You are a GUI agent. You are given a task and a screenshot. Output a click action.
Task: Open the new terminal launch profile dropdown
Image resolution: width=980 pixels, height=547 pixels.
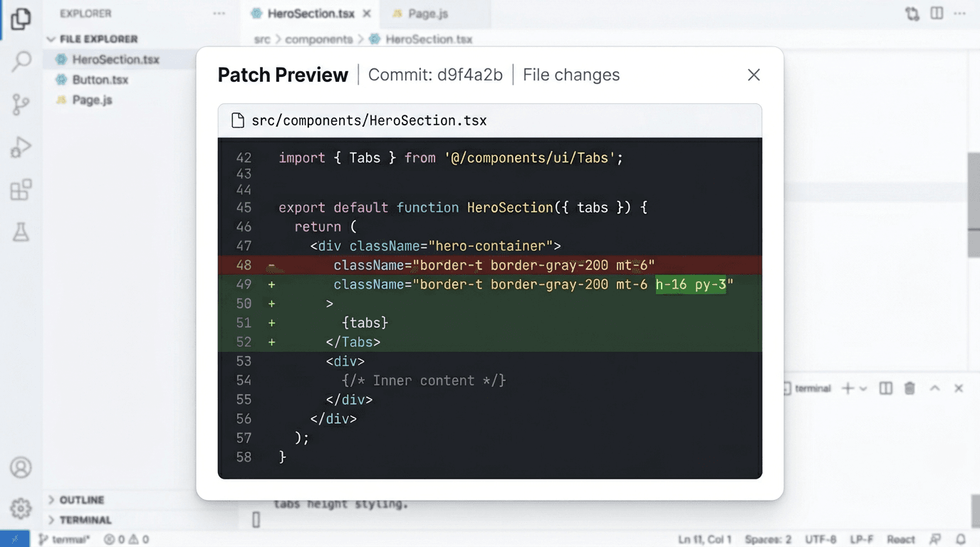[x=863, y=389]
